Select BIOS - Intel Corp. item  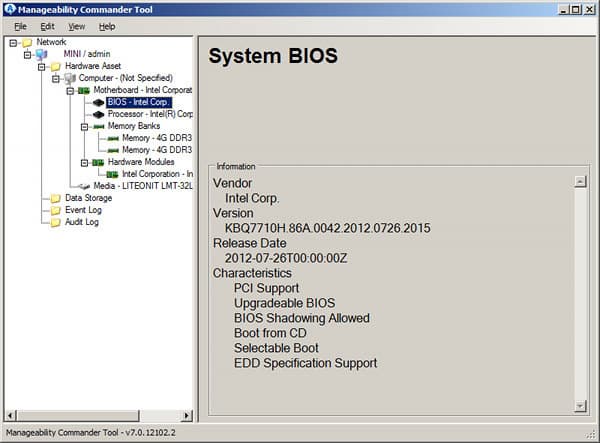pyautogui.click(x=139, y=102)
